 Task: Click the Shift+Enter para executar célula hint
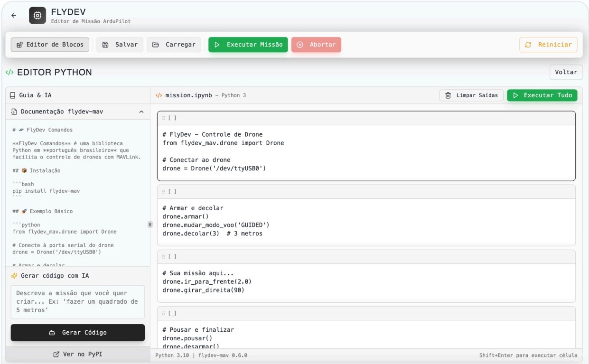point(528,355)
